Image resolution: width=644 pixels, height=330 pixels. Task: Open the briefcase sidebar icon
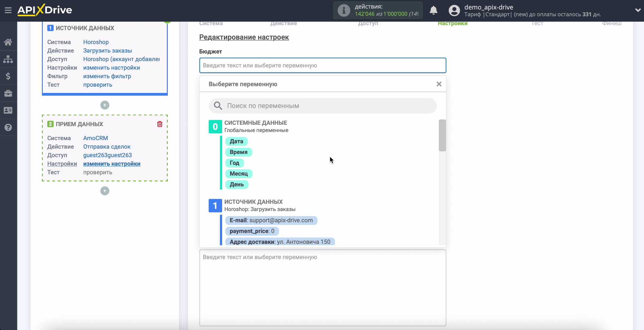8,93
